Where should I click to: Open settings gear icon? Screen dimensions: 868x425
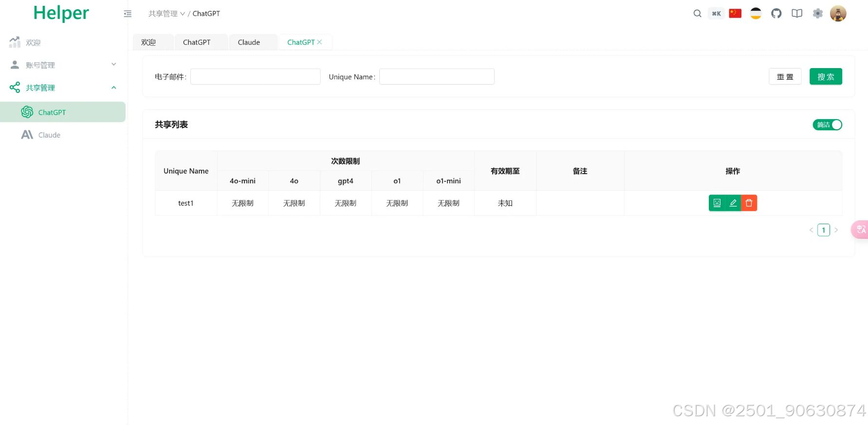click(x=818, y=14)
